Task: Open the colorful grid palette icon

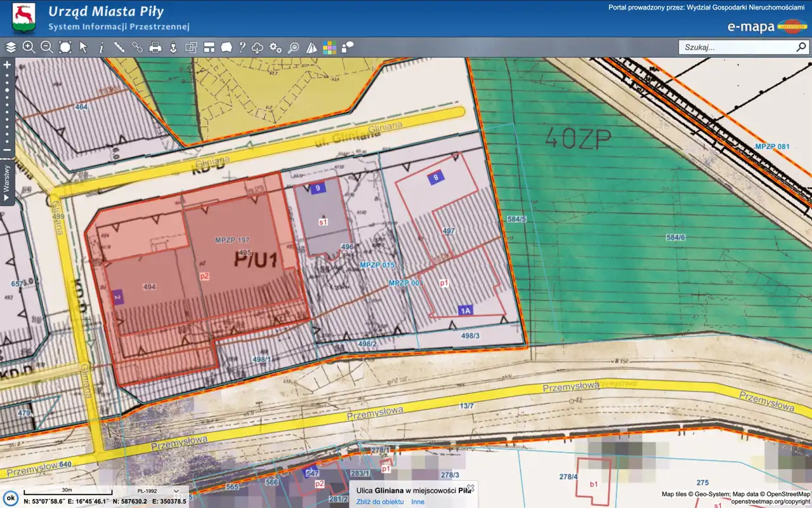Action: (329, 47)
